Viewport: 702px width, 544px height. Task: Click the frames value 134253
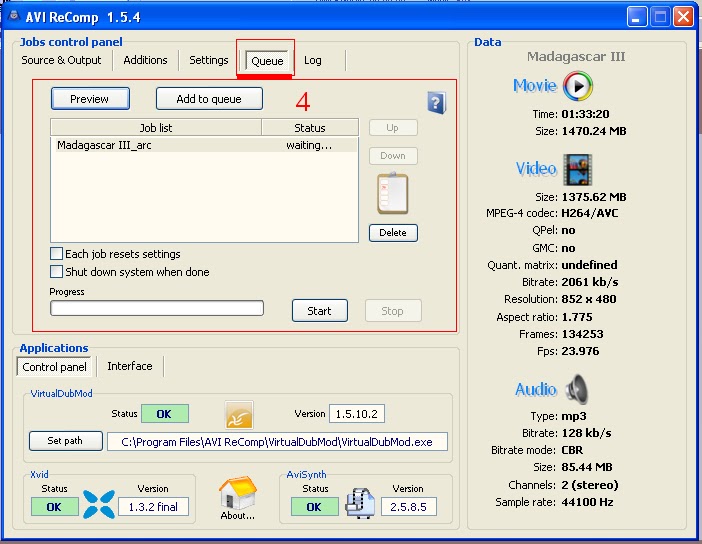pyautogui.click(x=582, y=334)
